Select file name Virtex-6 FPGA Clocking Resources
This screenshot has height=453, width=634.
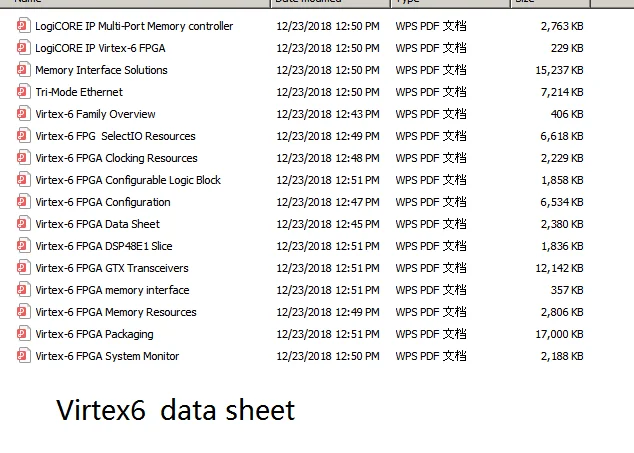[x=116, y=158]
